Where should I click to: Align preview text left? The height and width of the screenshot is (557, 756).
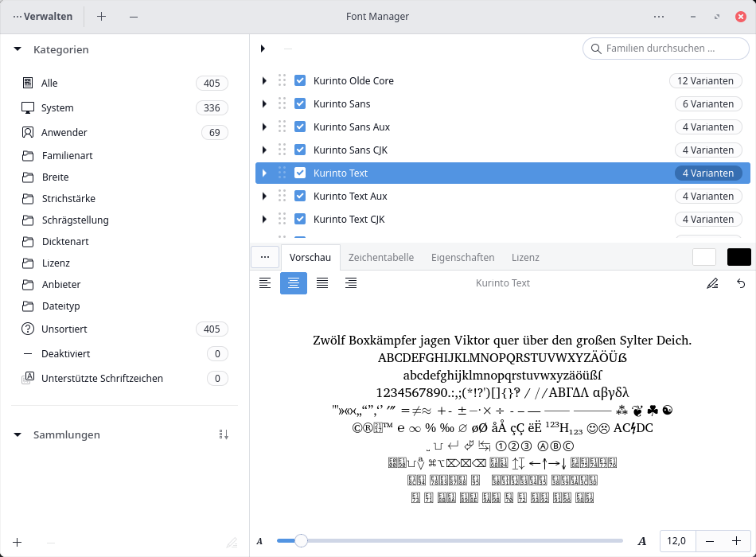click(x=265, y=283)
